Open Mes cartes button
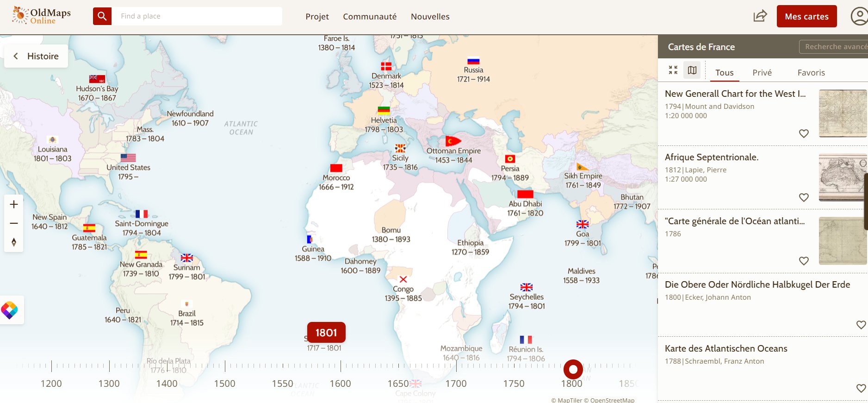868x403 pixels. [806, 16]
